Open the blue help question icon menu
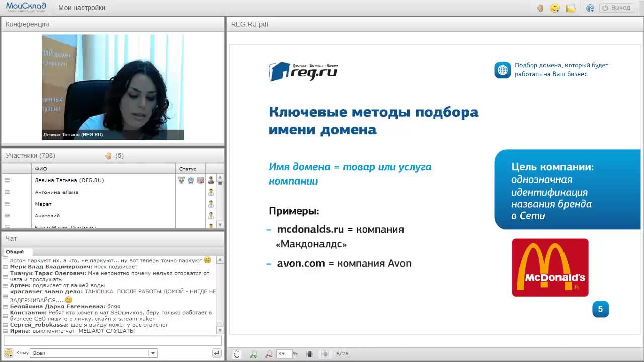 click(590, 8)
